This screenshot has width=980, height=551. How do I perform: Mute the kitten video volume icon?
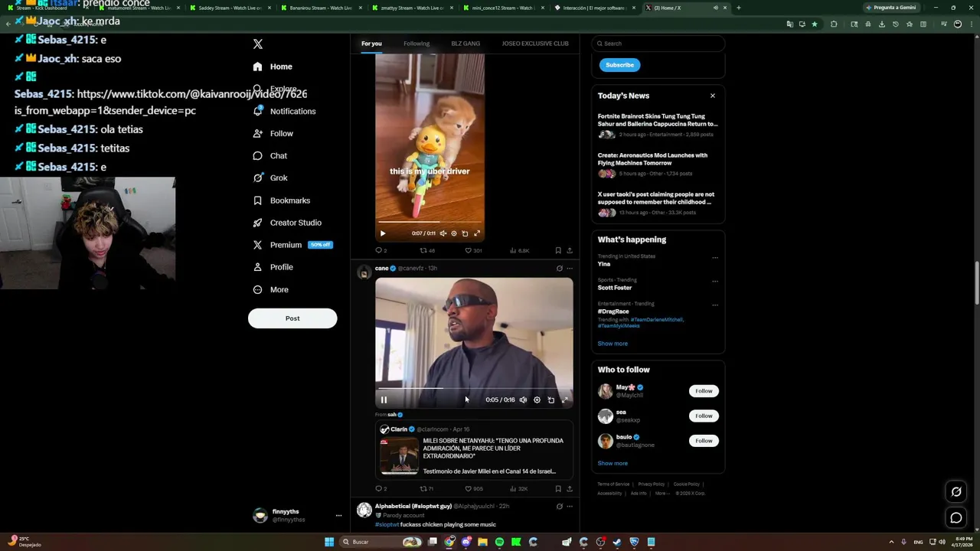(x=443, y=233)
